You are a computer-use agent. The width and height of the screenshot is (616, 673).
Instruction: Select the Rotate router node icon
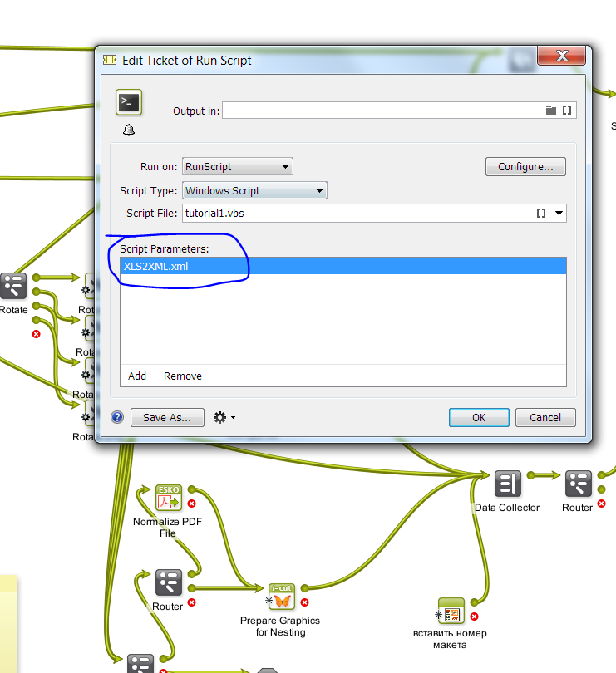[x=13, y=286]
